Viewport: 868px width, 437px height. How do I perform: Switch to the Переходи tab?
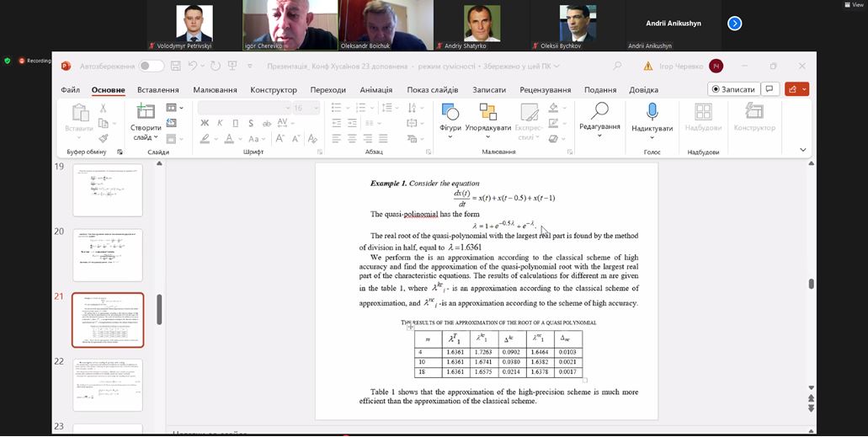click(327, 90)
